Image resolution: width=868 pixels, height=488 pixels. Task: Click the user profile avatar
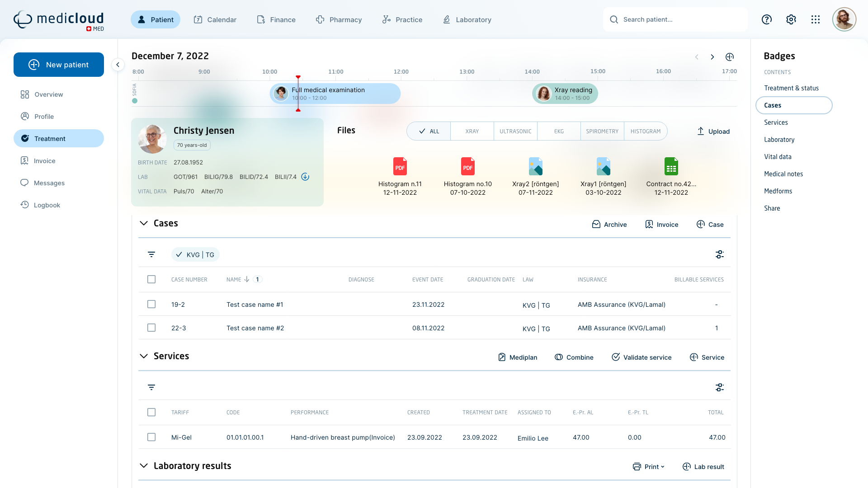click(x=844, y=19)
